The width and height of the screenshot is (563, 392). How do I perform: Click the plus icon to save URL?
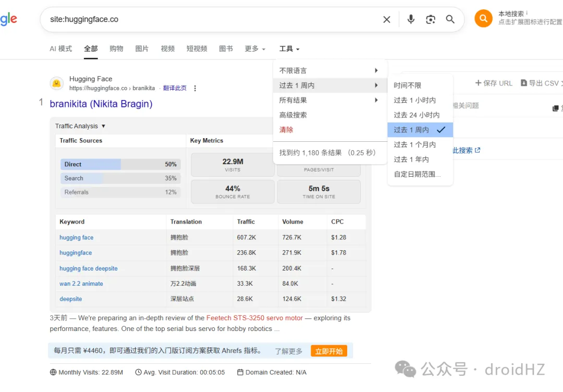tap(478, 83)
